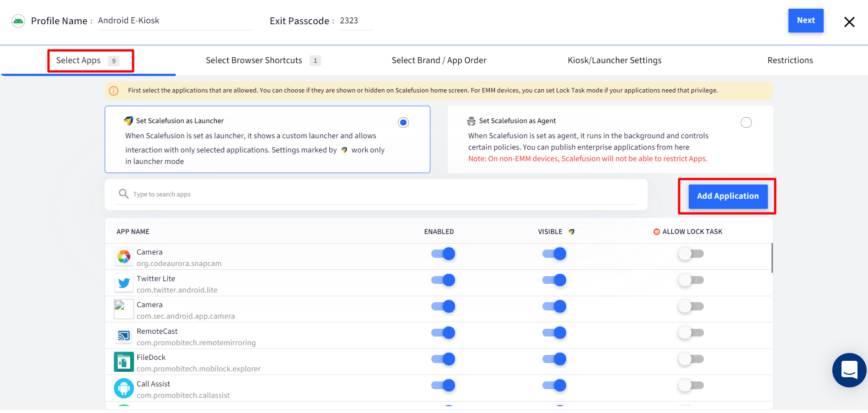This screenshot has height=413, width=868.
Task: Click the Scalefusion launcher rocket icon
Action: click(x=129, y=121)
